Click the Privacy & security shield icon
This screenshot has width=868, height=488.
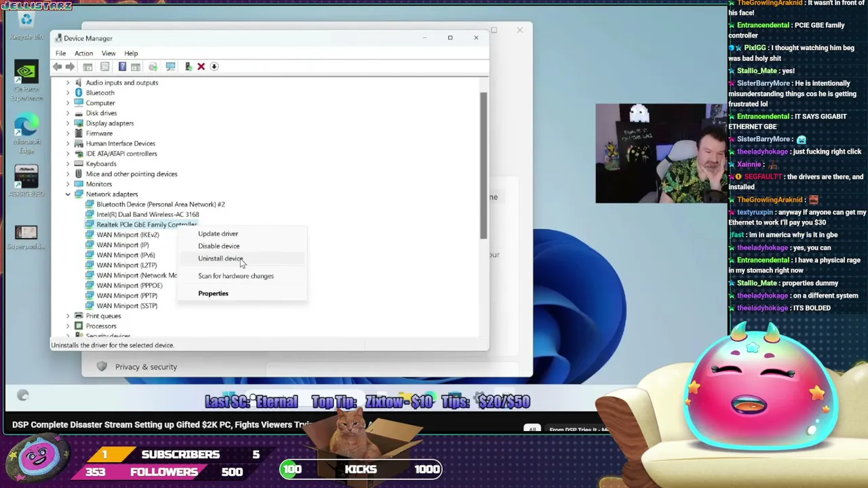[x=102, y=367]
